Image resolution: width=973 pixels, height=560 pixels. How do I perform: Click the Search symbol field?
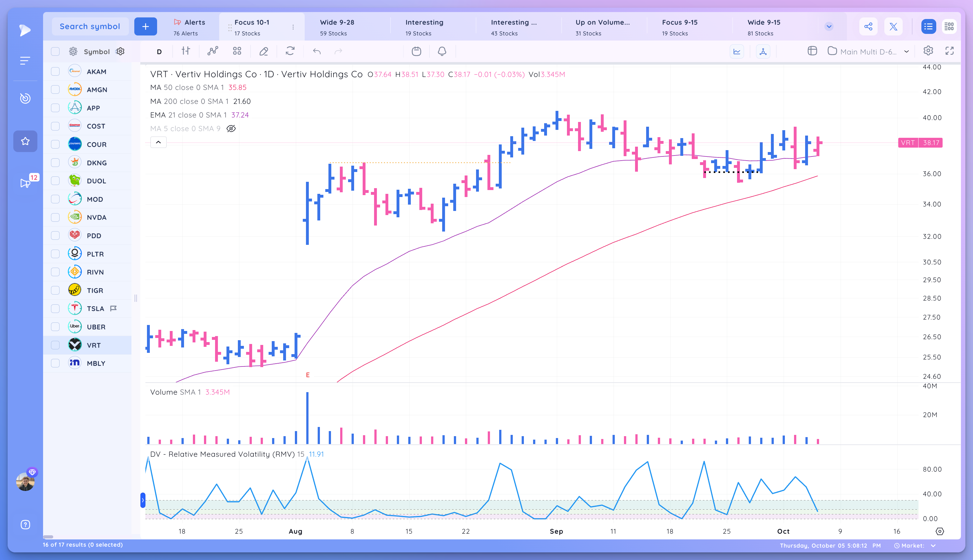(90, 27)
